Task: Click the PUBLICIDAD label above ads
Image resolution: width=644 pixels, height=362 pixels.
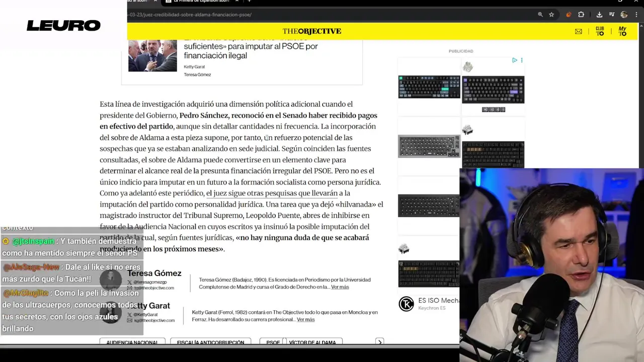Action: coord(461,51)
